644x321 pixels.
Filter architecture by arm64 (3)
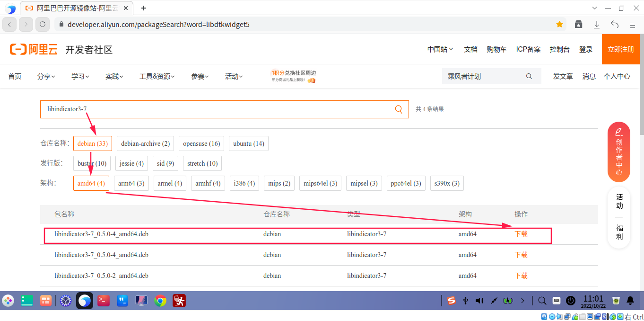131,183
